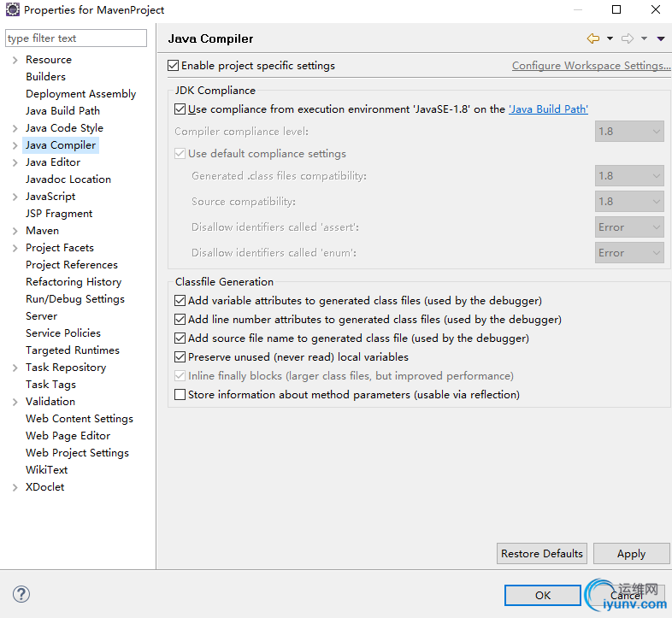Click Configure Workspace Settings link
The image size is (672, 618).
(x=591, y=66)
